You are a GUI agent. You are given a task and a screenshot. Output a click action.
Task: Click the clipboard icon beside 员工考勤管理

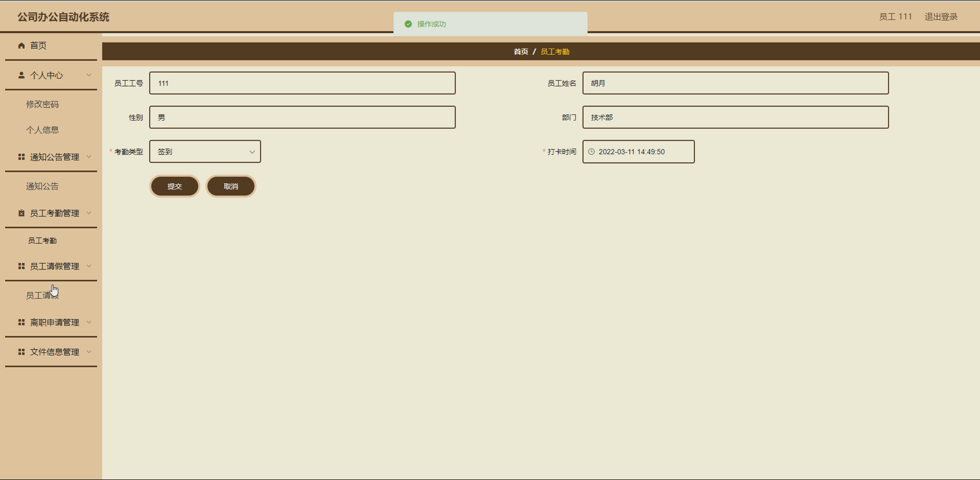point(22,213)
